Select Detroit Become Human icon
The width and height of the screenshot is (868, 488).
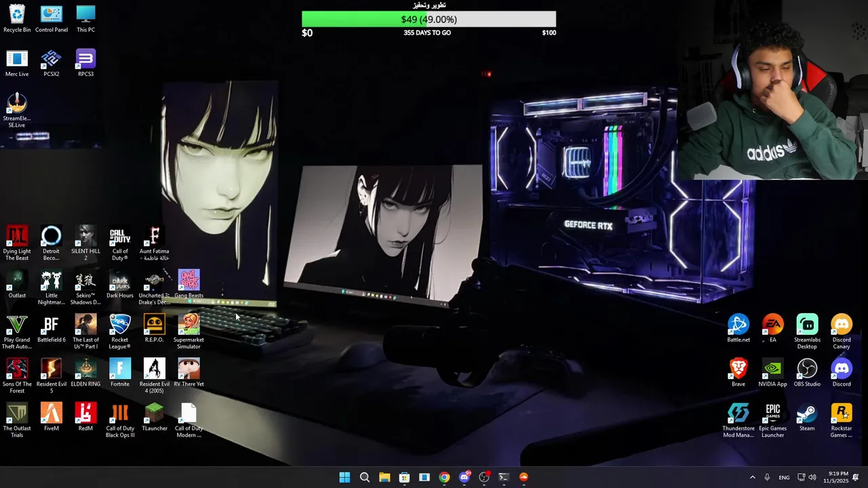(x=52, y=243)
